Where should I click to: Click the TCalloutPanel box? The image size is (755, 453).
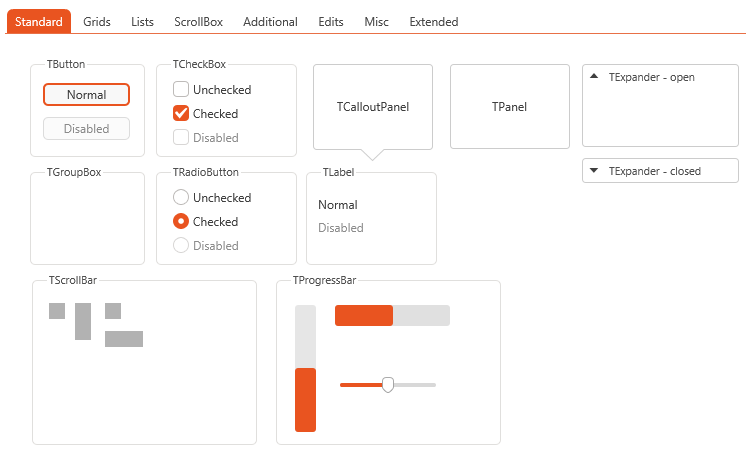[x=373, y=107]
